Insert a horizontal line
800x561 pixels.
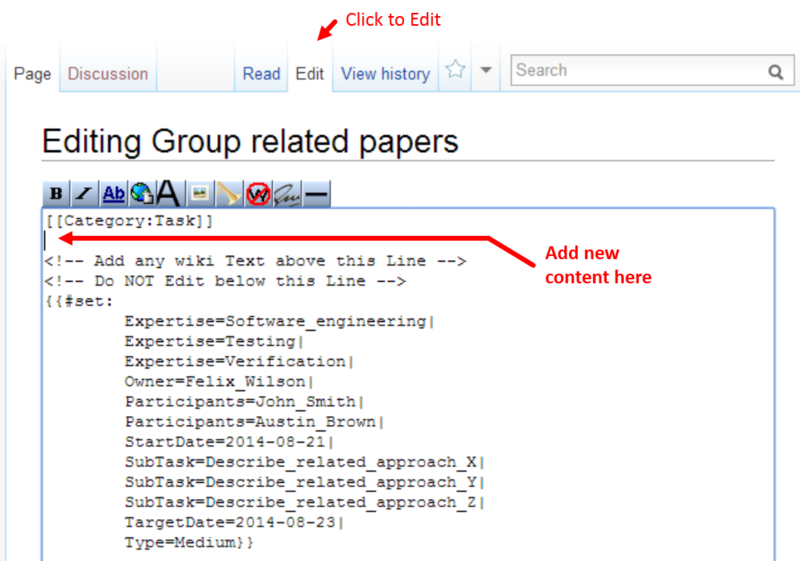tap(316, 194)
